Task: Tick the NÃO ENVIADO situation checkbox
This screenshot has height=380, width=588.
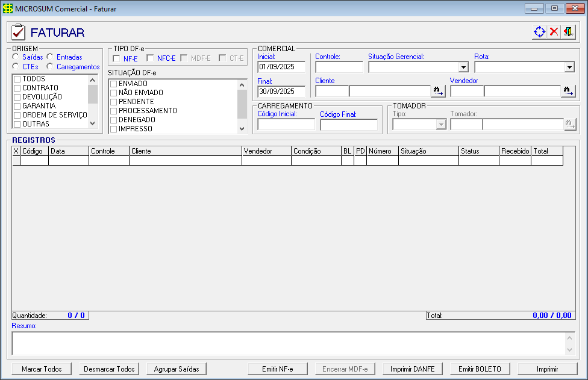Action: click(113, 93)
